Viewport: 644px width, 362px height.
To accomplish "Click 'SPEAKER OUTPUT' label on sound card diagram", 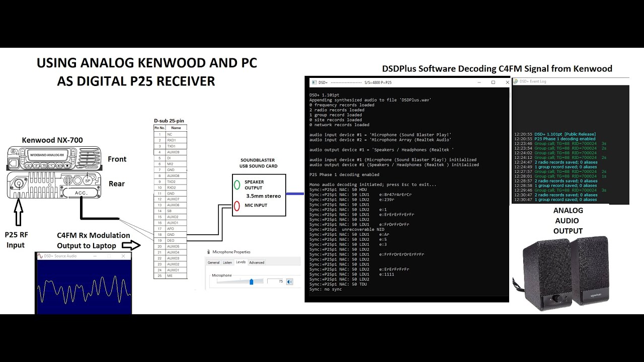I will (254, 185).
